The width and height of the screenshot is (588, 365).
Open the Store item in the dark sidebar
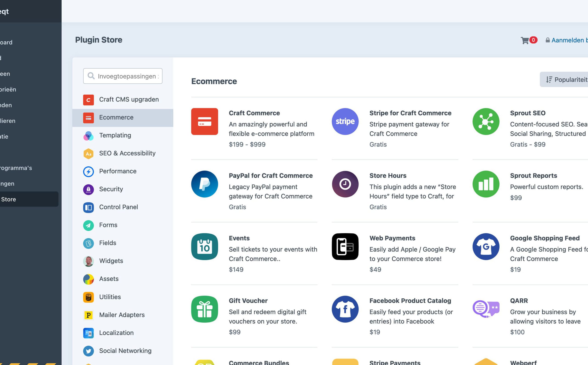[x=29, y=199]
